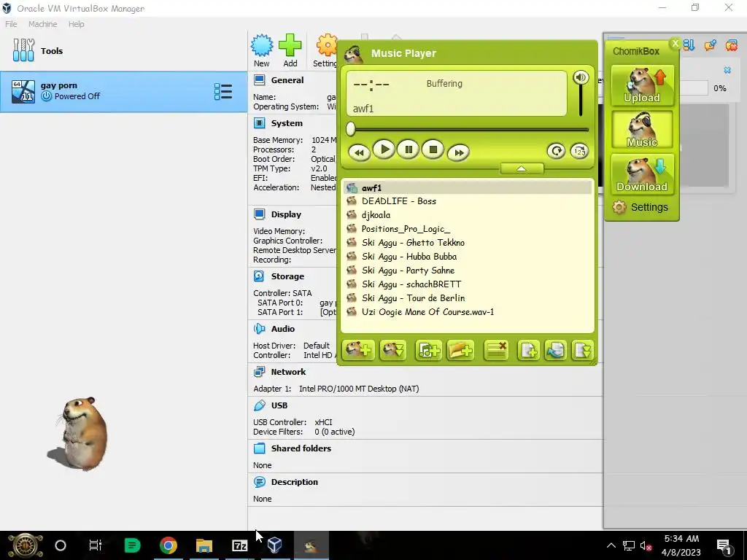Click the vertical volume slider
The height and width of the screenshot is (560, 747).
coord(581,101)
